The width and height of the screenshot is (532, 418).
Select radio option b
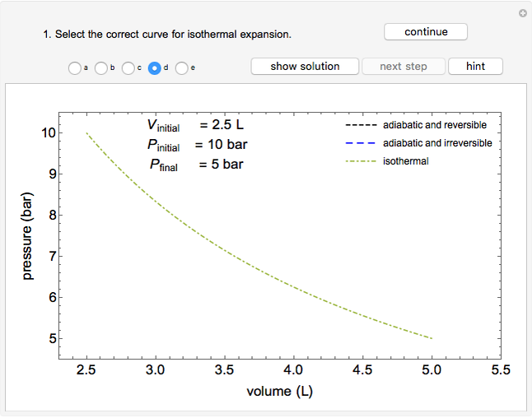pyautogui.click(x=101, y=68)
